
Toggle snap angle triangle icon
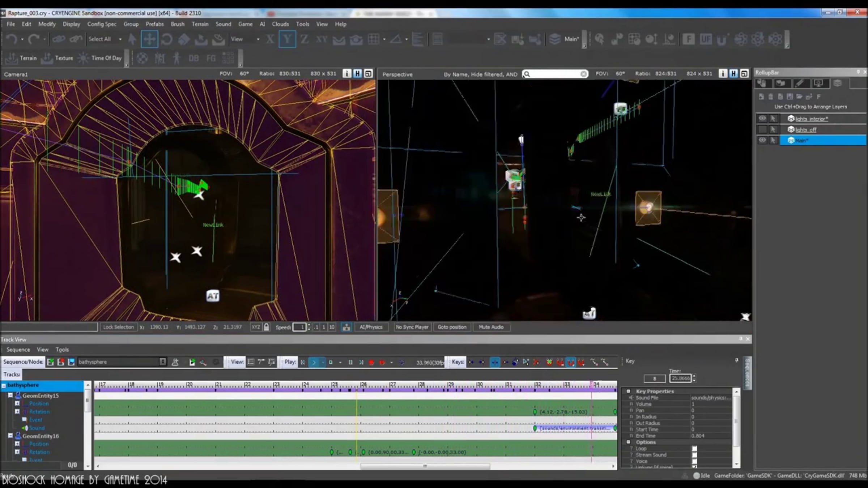tap(396, 39)
